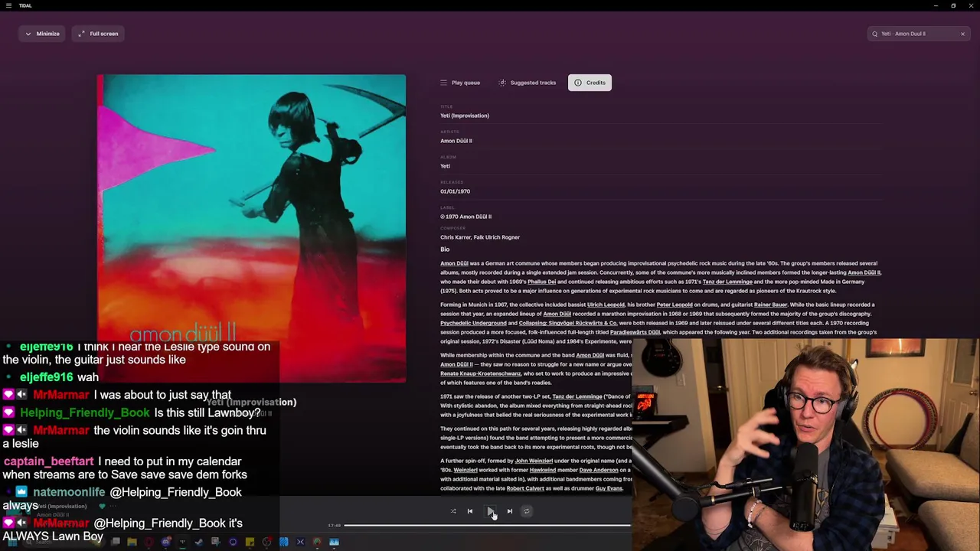Viewport: 980px width, 551px height.
Task: Click the release date 01/01/1970
Action: tap(455, 191)
